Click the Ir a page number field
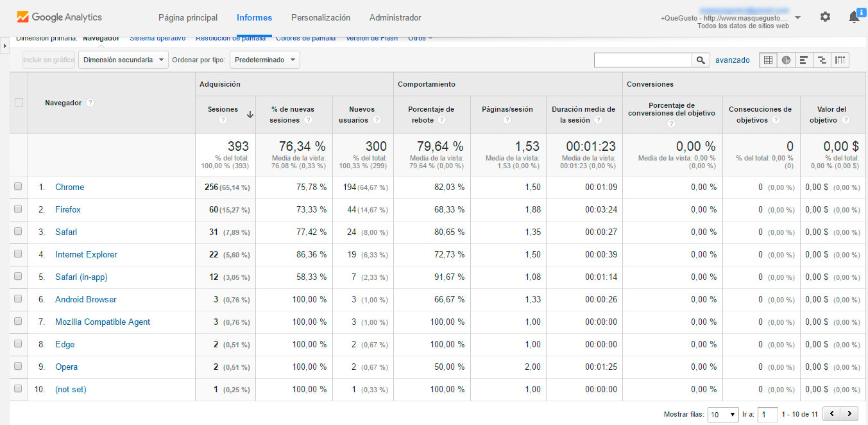The image size is (868, 425). tap(768, 415)
